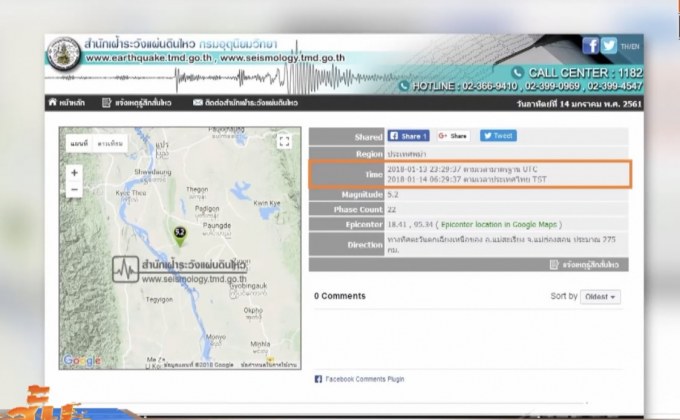Click the Facebook icon in header
This screenshot has height=420, width=680.
[x=591, y=45]
